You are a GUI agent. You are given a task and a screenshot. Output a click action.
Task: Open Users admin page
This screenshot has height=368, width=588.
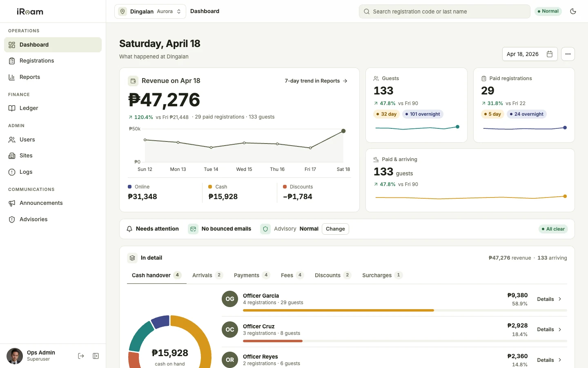coord(53,139)
